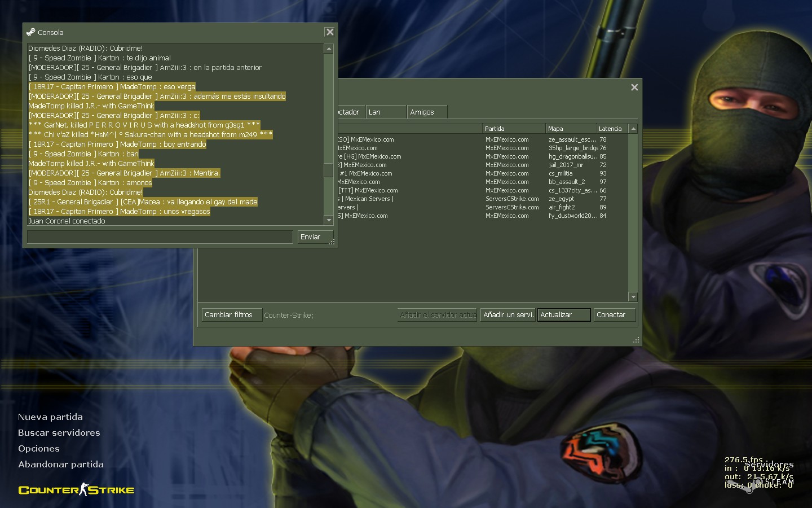The width and height of the screenshot is (812, 508).
Task: Send the console command with Enviar
Action: pos(315,237)
